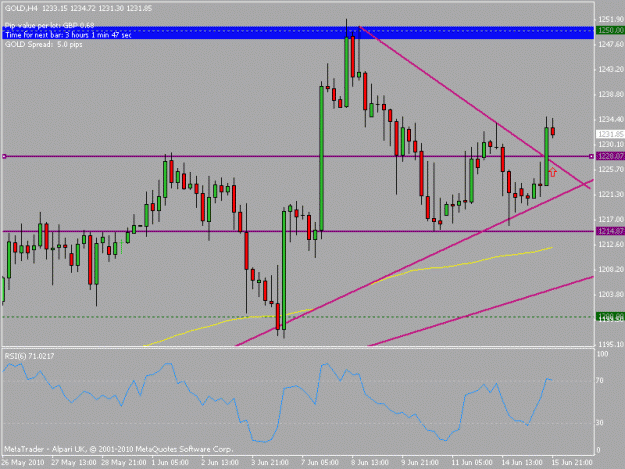Click the 1 Jun 05:00 time label
The height and width of the screenshot is (469, 625).
(x=170, y=463)
